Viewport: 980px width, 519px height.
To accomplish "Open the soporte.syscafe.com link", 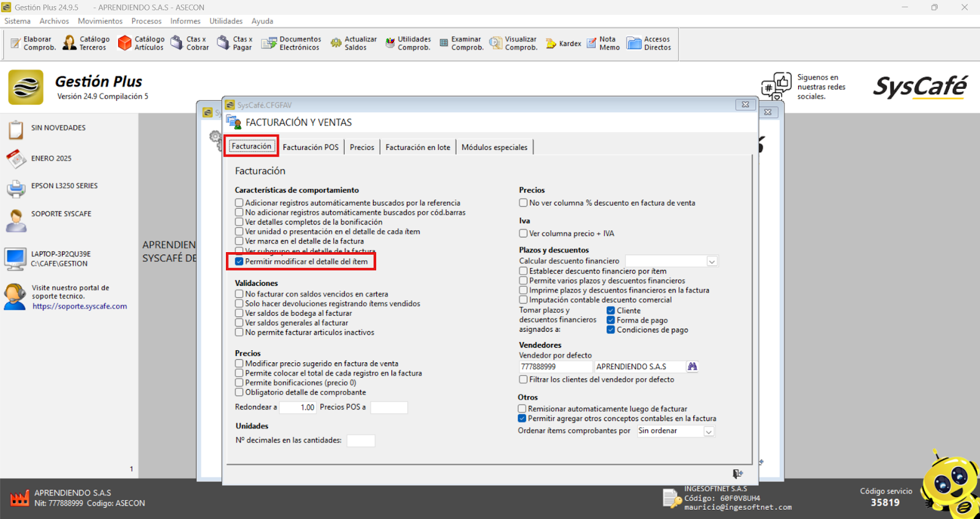I will pos(80,307).
